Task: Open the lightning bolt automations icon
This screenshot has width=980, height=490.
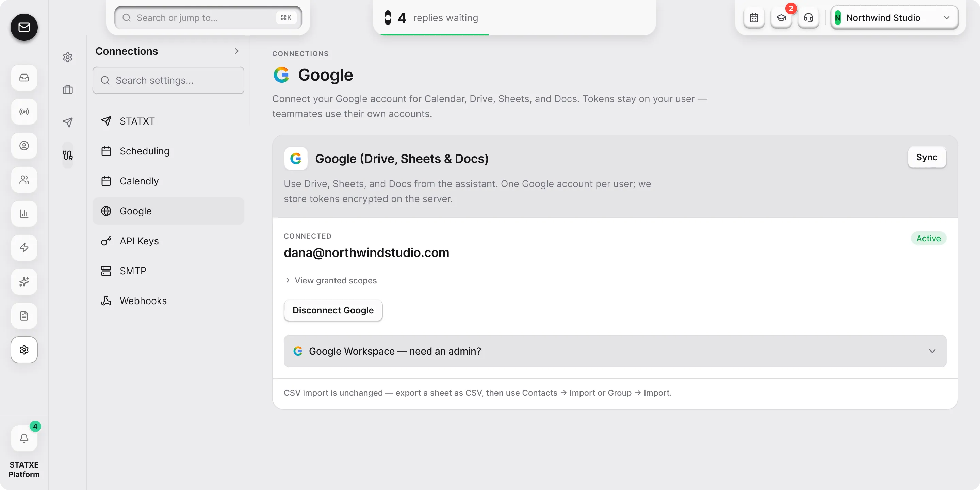Action: 24,248
